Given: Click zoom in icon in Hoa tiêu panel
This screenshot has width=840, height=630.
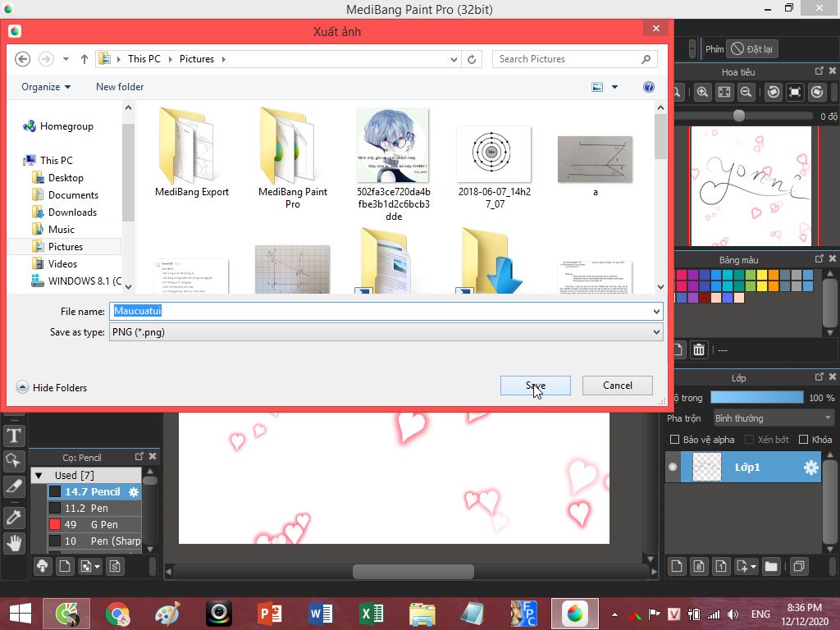Looking at the screenshot, I should click(702, 92).
